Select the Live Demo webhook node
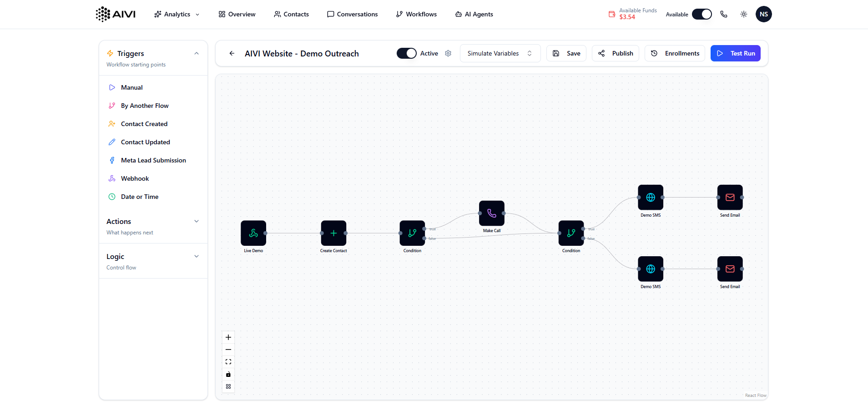 [253, 233]
